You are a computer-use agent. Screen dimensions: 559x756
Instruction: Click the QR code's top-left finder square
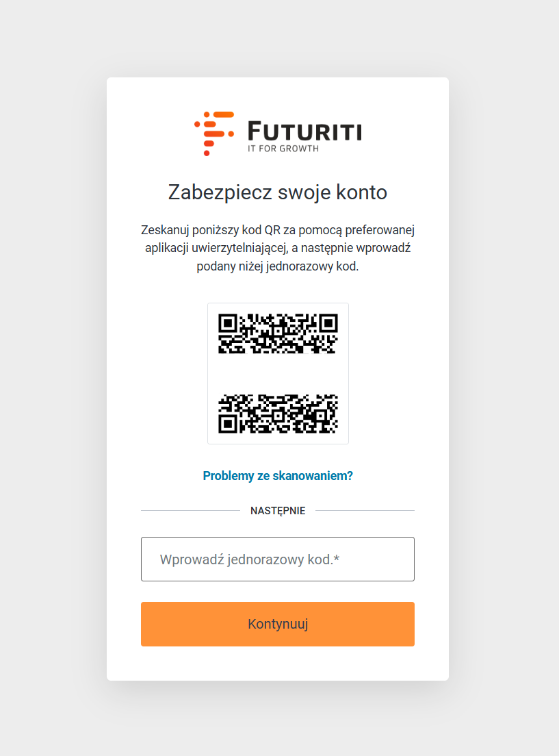pyautogui.click(x=227, y=323)
